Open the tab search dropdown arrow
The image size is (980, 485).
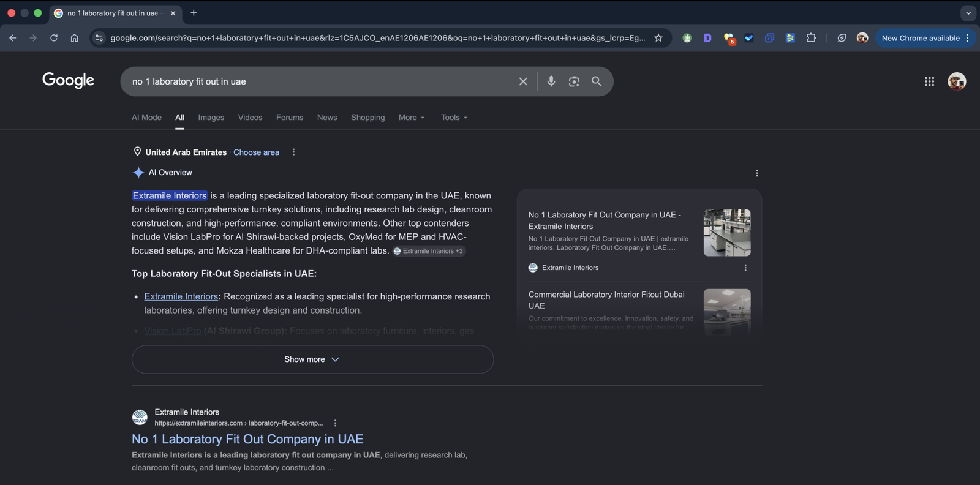click(x=968, y=13)
